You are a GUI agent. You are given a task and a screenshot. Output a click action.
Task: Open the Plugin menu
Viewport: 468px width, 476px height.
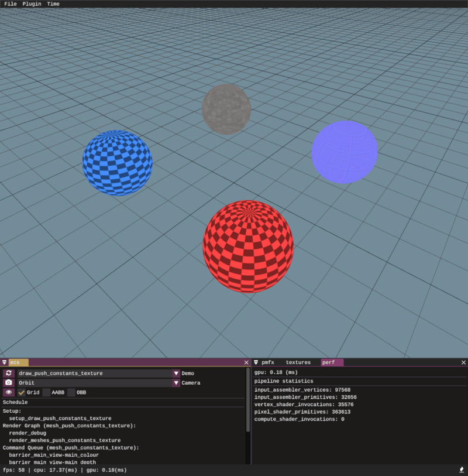[32, 4]
